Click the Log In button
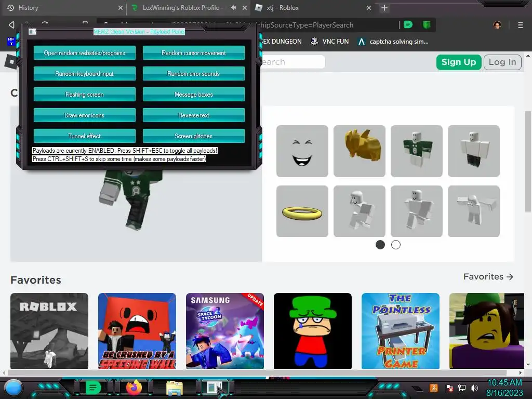This screenshot has height=399, width=532. [502, 62]
